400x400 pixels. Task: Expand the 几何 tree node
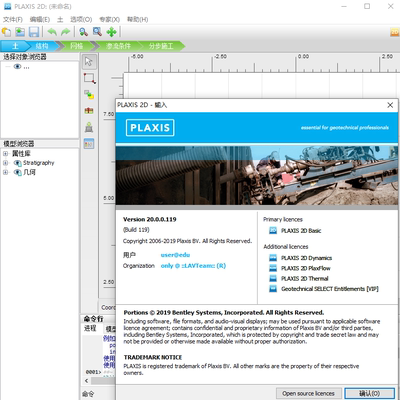tap(5, 172)
